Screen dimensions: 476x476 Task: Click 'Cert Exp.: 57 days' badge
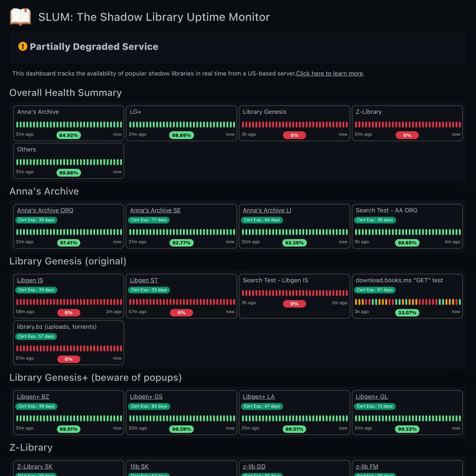coord(36,337)
